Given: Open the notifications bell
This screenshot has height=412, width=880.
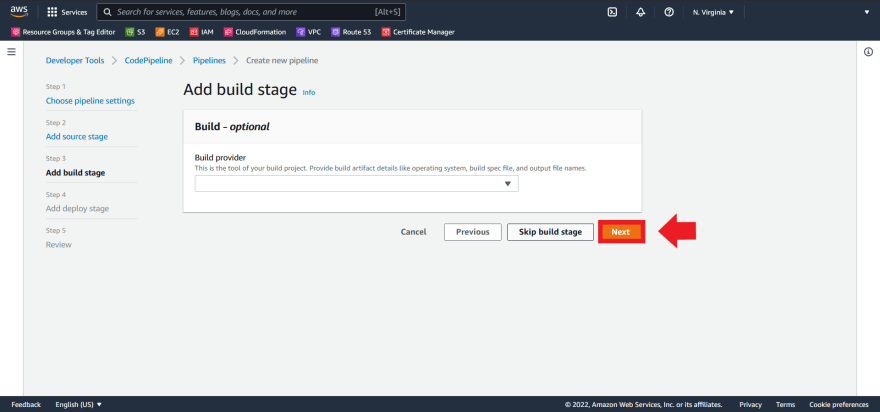Looking at the screenshot, I should tap(640, 12).
